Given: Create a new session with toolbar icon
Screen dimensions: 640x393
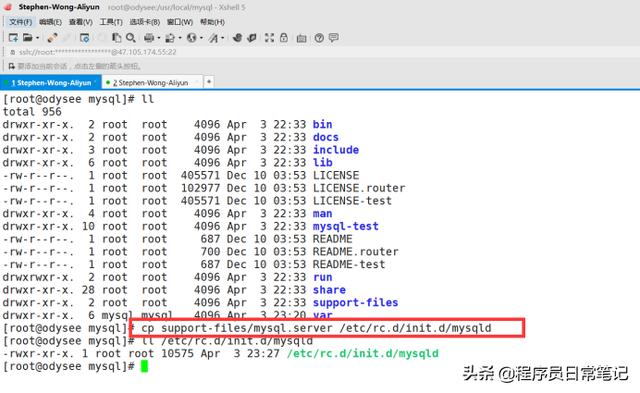Looking at the screenshot, I should click(13, 38).
